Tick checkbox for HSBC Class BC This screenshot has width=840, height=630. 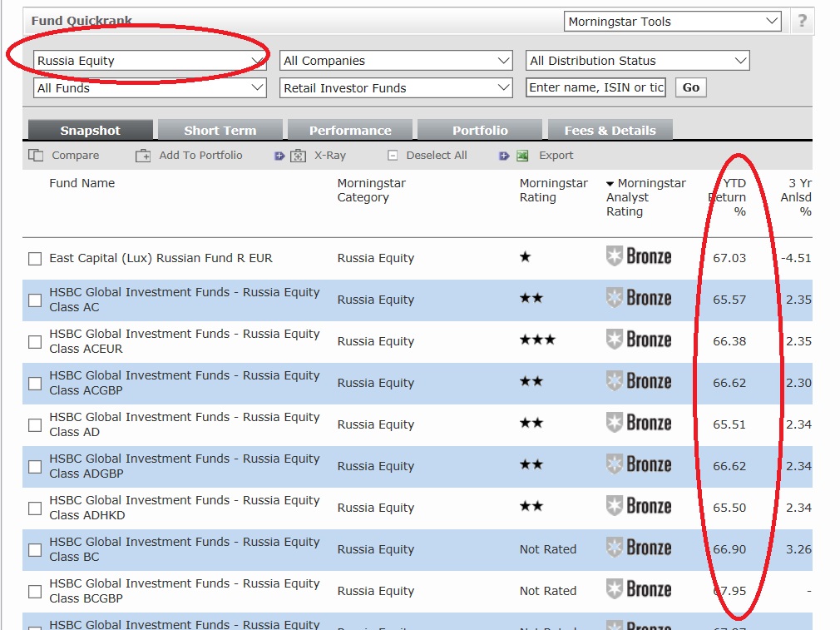pos(35,549)
